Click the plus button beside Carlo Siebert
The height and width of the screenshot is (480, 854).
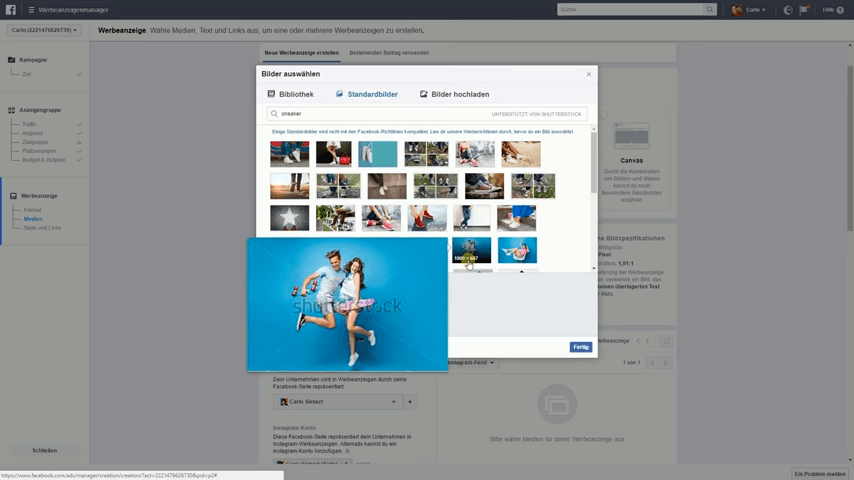[x=410, y=402]
